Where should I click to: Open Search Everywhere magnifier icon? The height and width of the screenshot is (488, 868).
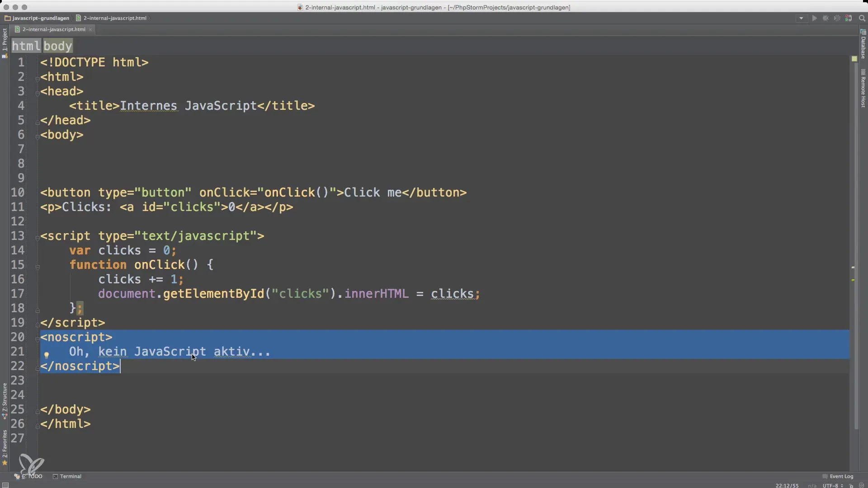(x=862, y=18)
